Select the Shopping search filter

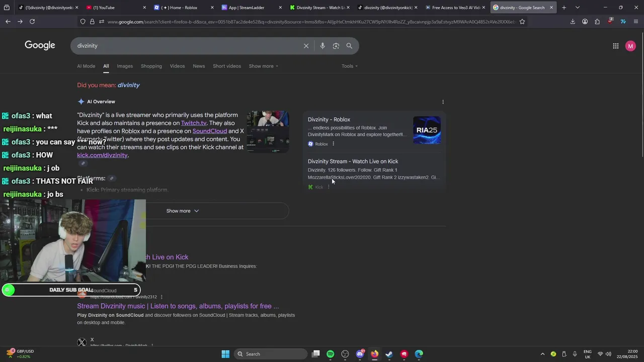click(x=151, y=66)
